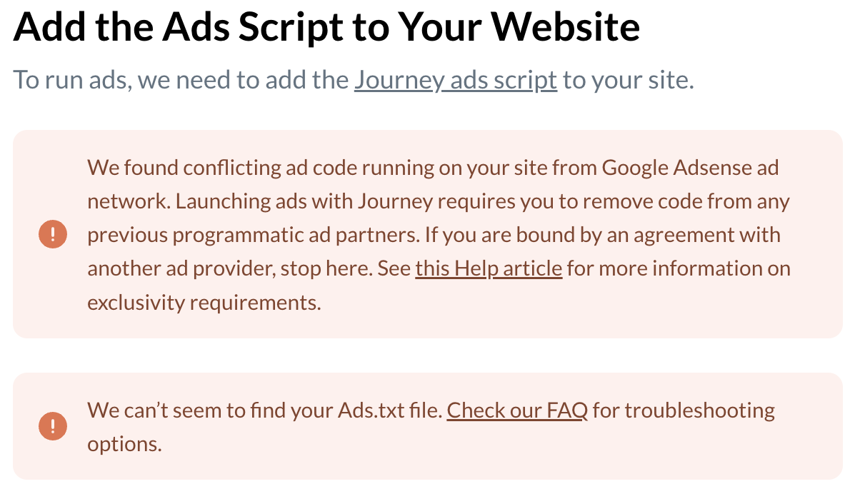850x504 pixels.
Task: Click the exclamation icon in the Ads.txt alert
Action: click(x=53, y=427)
